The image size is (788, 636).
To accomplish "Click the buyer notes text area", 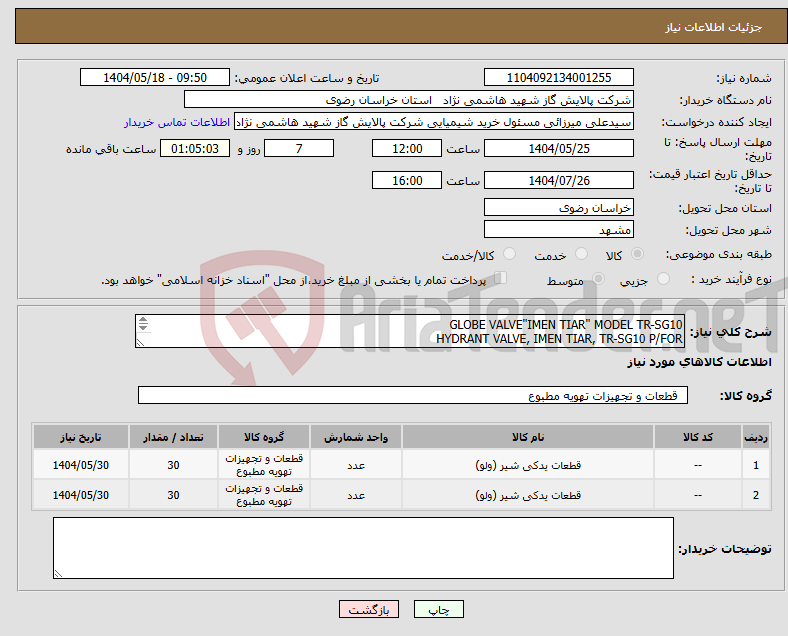I will coord(363,548).
